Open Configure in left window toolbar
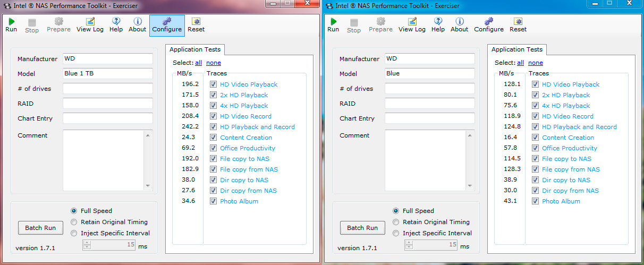The height and width of the screenshot is (265, 644). [167, 25]
